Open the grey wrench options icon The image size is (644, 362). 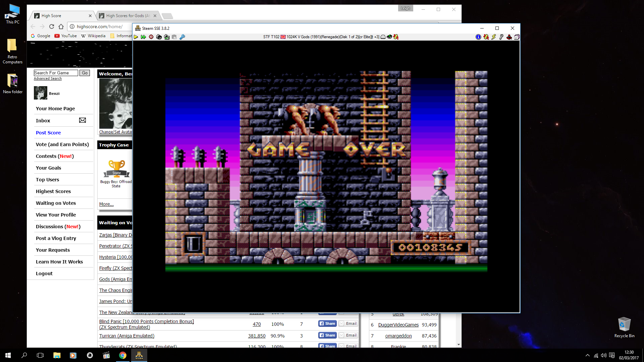(501, 37)
